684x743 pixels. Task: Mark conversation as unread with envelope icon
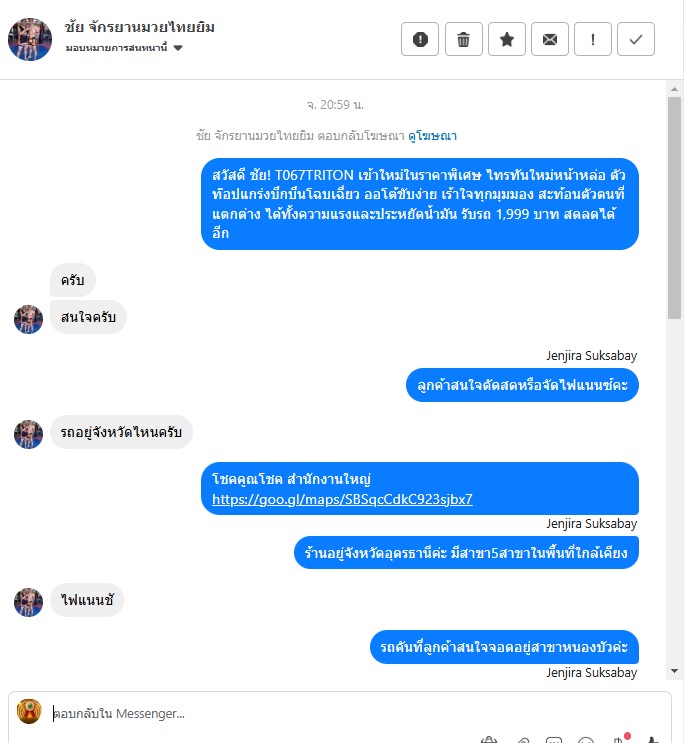549,39
